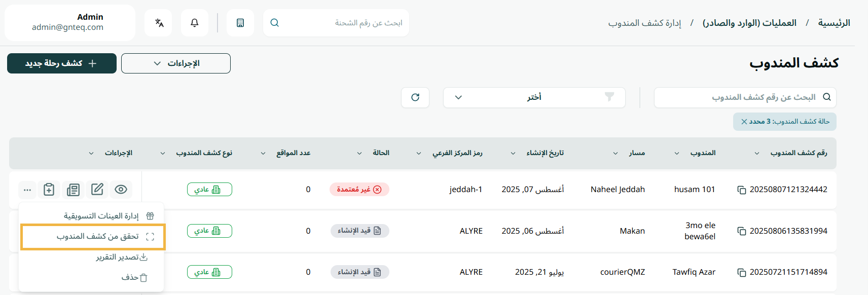Click courier name Tawfiq Azar

(x=694, y=272)
